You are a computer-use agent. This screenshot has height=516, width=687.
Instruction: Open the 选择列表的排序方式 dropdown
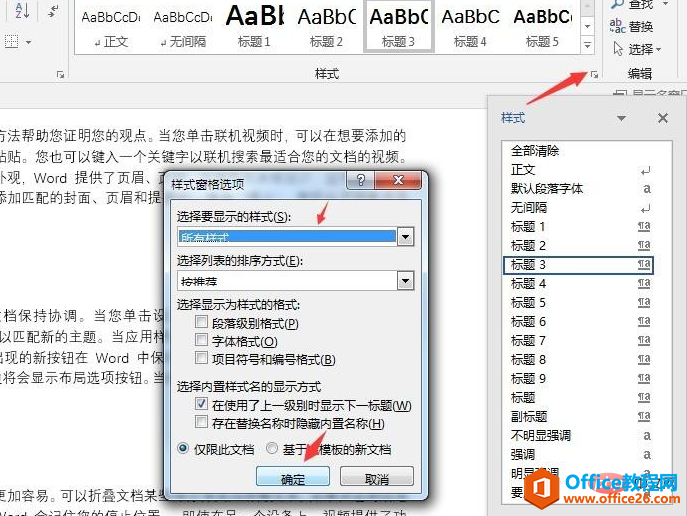(x=406, y=280)
